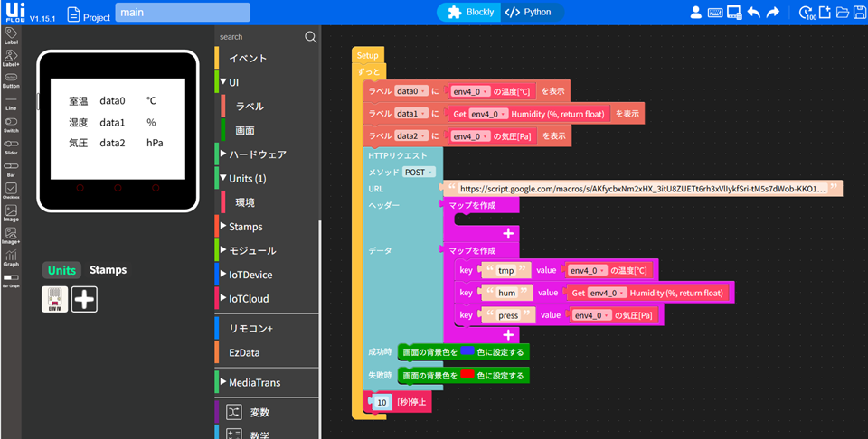Open the POST method dropdown
This screenshot has height=439, width=868.
click(420, 172)
